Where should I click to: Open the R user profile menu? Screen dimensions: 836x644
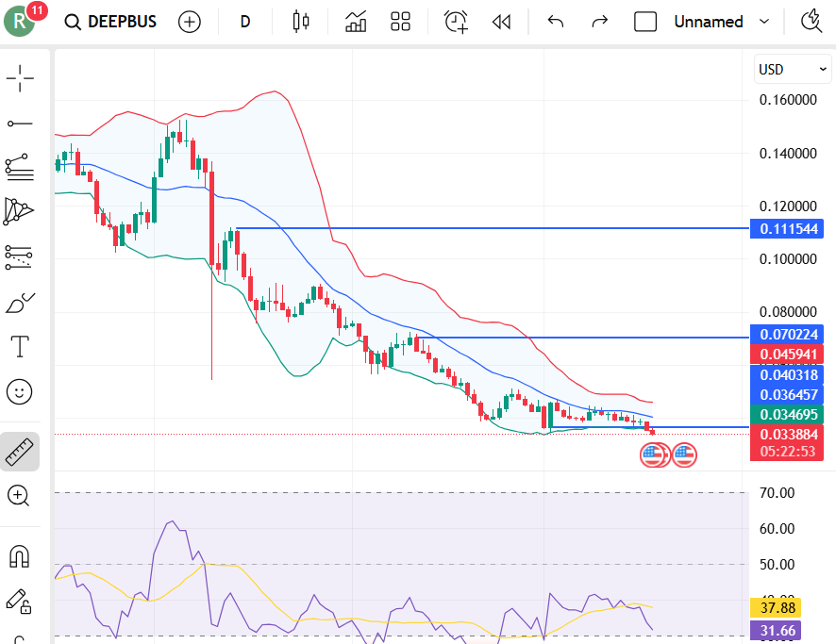point(20,19)
